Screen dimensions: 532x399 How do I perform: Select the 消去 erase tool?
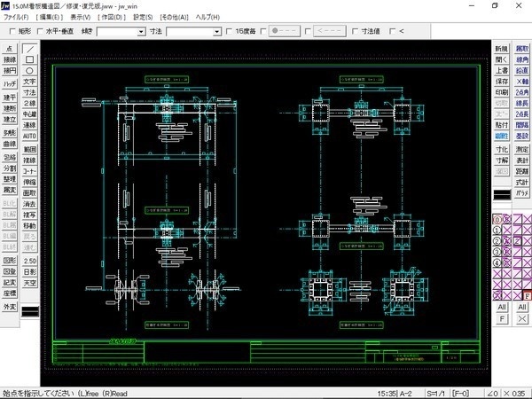click(30, 204)
